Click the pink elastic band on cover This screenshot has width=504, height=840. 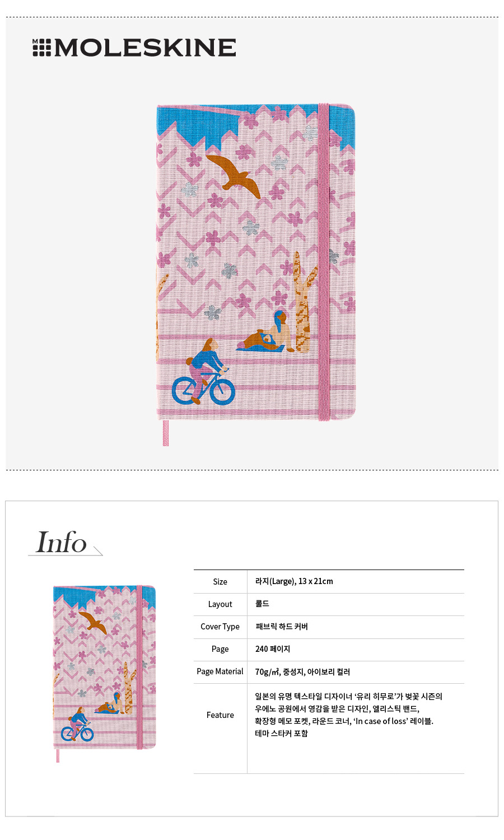[324, 262]
